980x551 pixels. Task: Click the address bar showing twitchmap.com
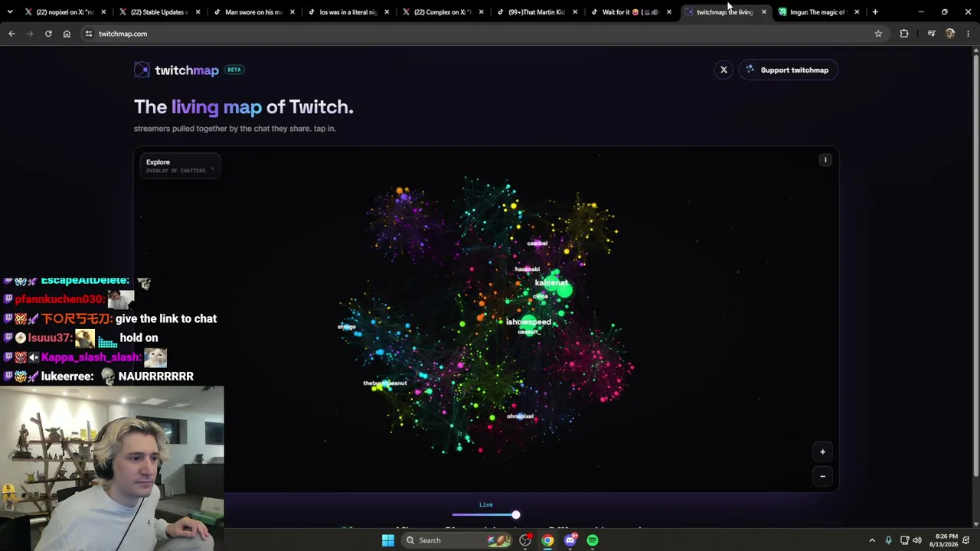482,34
